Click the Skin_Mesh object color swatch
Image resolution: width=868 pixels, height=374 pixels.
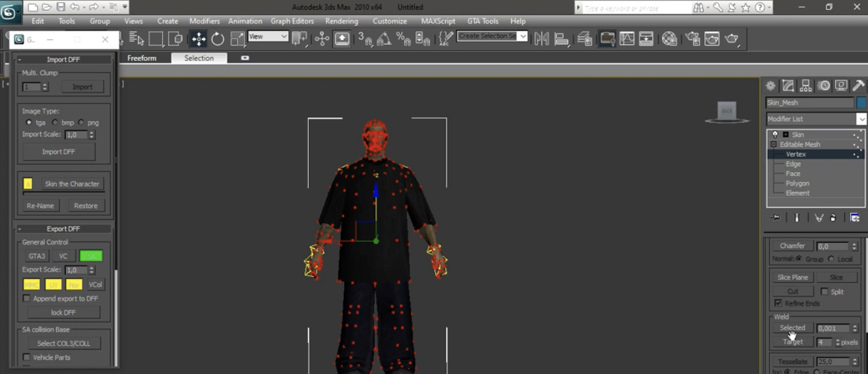(x=861, y=103)
